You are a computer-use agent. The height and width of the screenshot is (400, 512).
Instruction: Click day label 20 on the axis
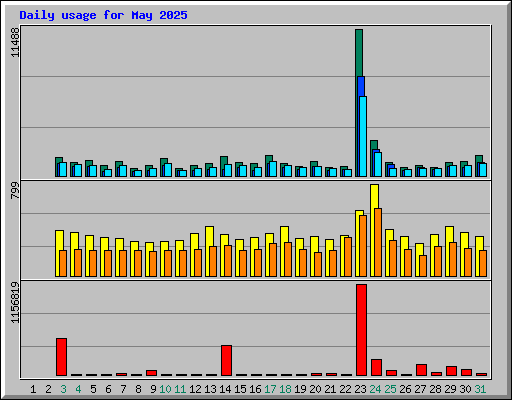315,389
